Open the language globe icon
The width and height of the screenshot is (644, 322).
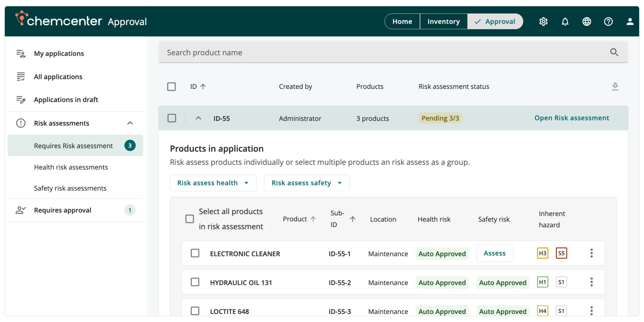point(587,22)
